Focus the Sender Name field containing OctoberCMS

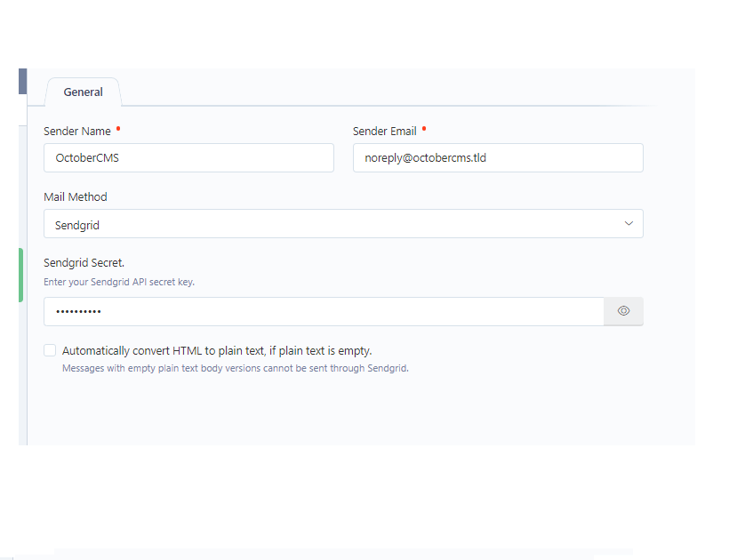(188, 157)
